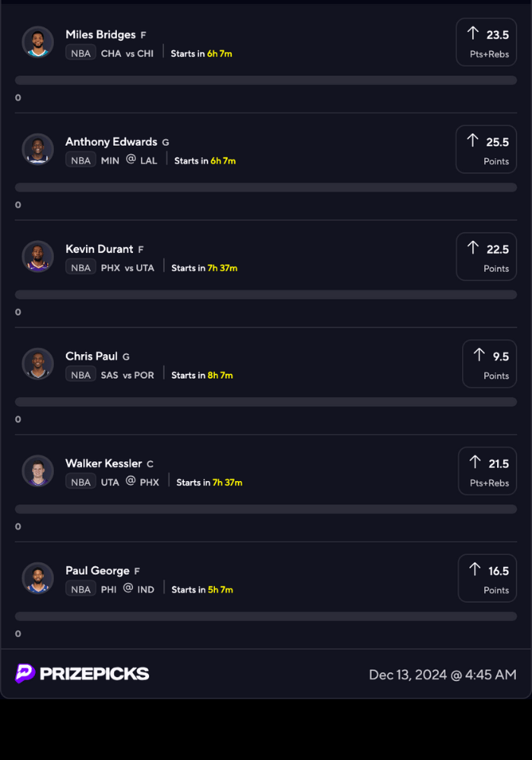Click Paul George's player avatar
Screen dimensions: 532x760
click(x=38, y=578)
